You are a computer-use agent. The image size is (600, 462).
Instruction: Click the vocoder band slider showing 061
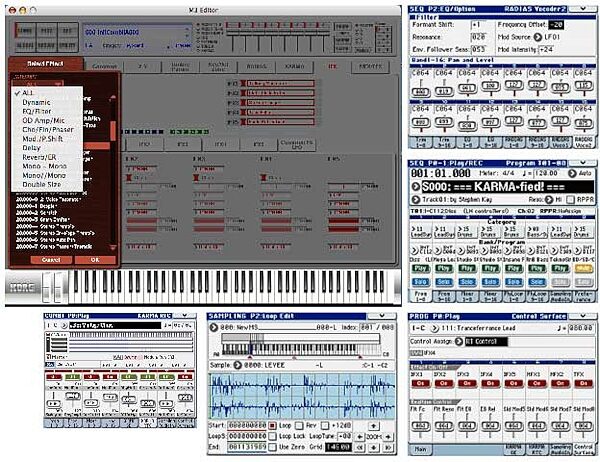[x=467, y=89]
